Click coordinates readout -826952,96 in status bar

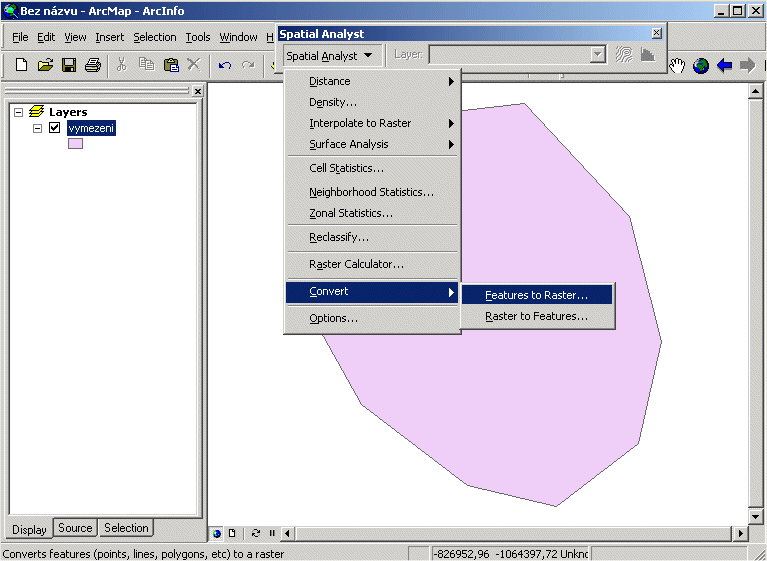pos(462,554)
